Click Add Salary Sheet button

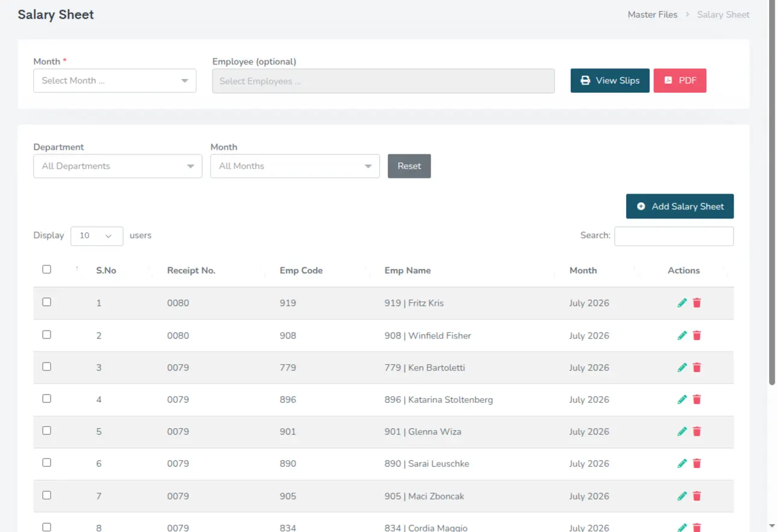[x=680, y=206]
